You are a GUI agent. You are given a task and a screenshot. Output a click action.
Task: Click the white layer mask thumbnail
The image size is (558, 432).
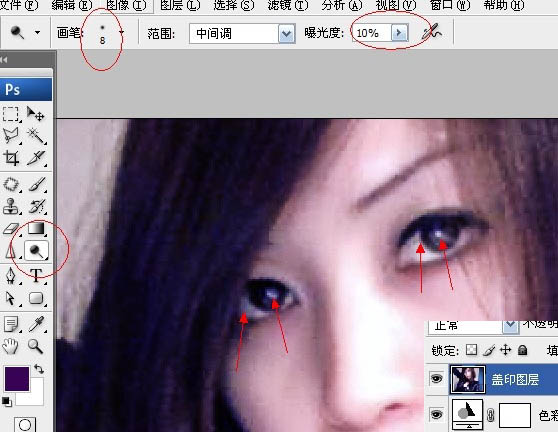pyautogui.click(x=515, y=415)
